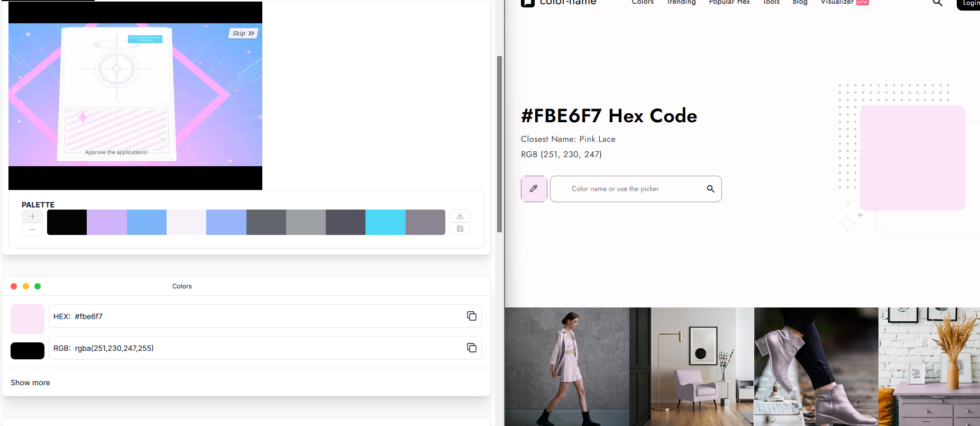980x426 pixels.
Task: Select the cyan palette swatch
Action: coord(386,222)
